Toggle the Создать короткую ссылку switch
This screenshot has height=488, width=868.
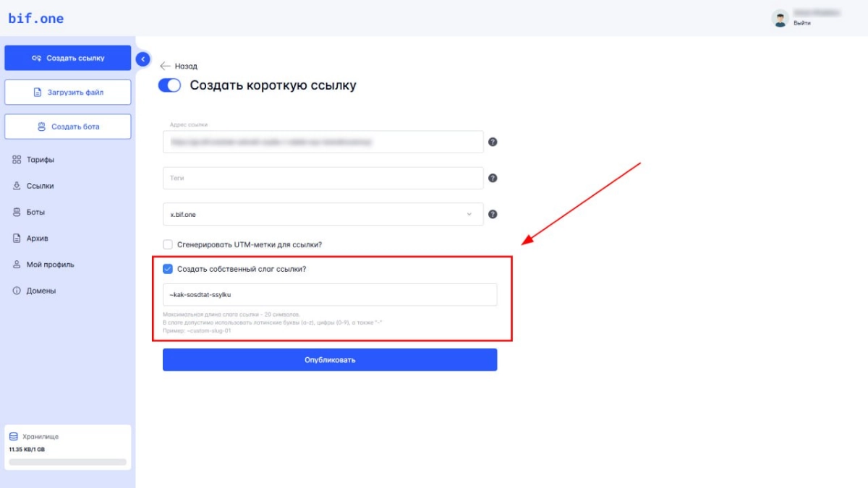169,85
